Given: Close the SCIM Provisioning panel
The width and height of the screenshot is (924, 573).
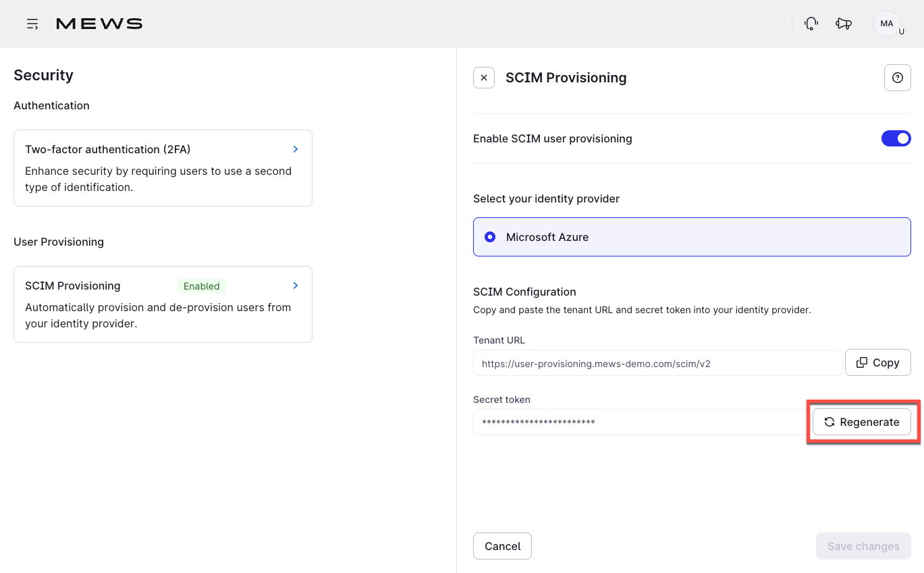Looking at the screenshot, I should (484, 78).
